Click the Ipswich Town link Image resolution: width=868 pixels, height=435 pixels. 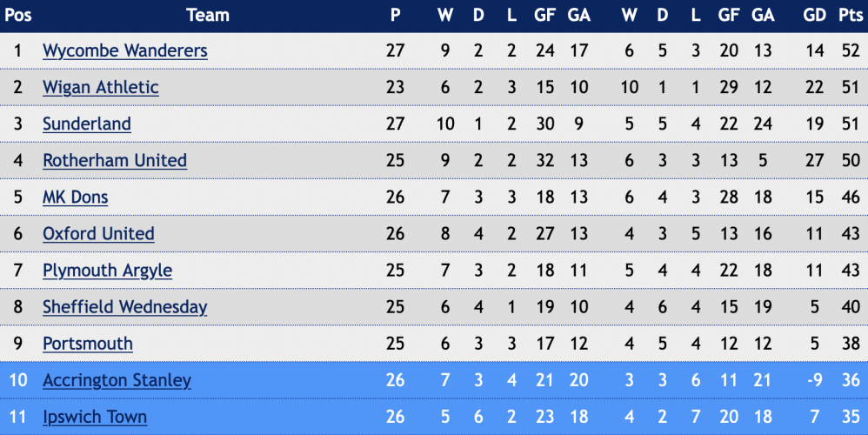pyautogui.click(x=95, y=417)
